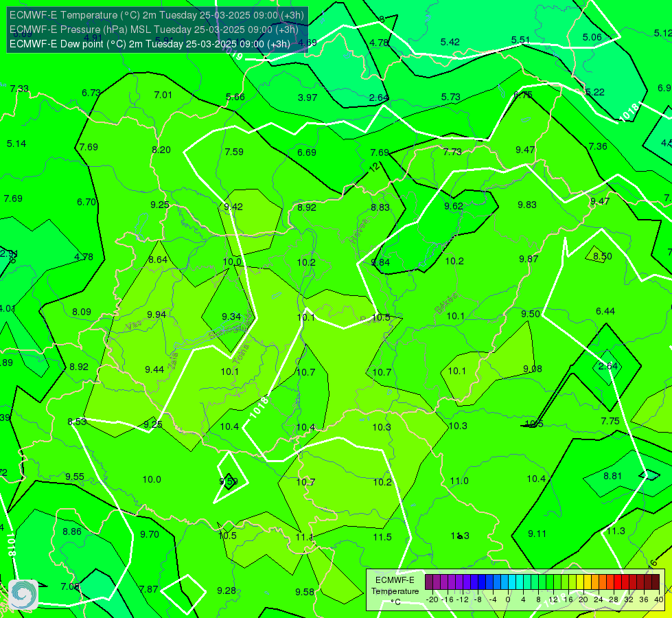Viewport: 672px width, 618px height.
Task: Click the legend scale label 24
Action: [599, 599]
